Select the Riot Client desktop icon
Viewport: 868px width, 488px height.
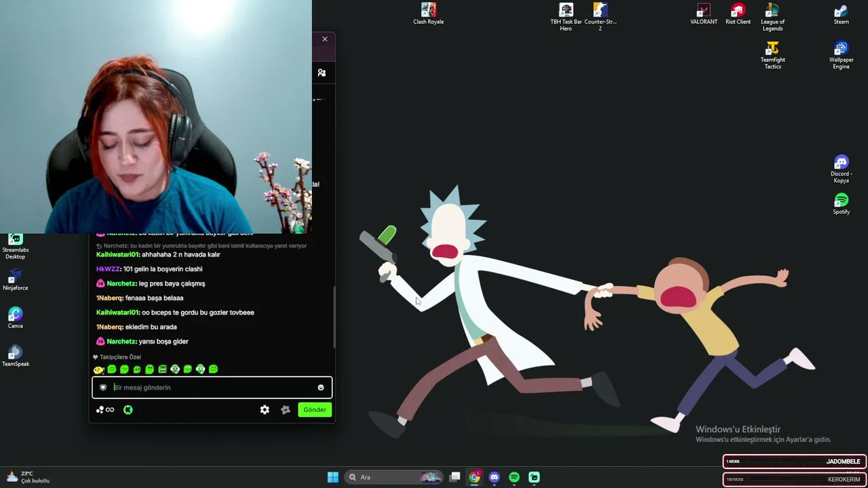[738, 14]
